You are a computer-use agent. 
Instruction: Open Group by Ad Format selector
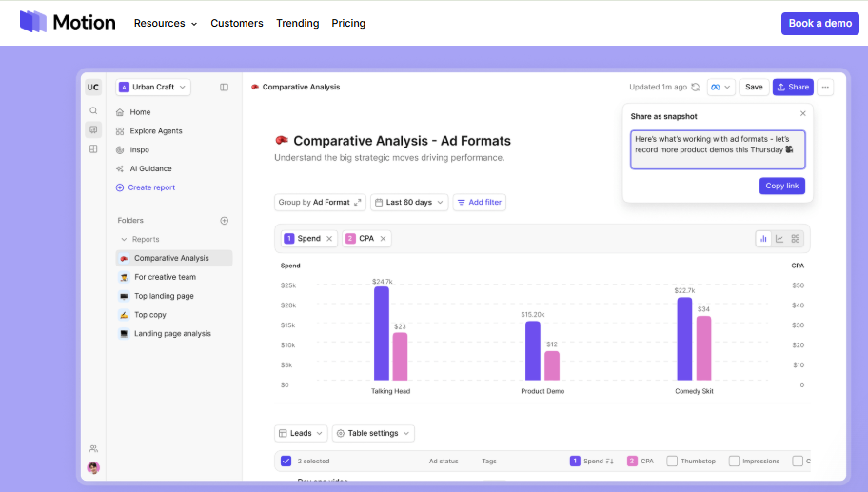click(320, 202)
